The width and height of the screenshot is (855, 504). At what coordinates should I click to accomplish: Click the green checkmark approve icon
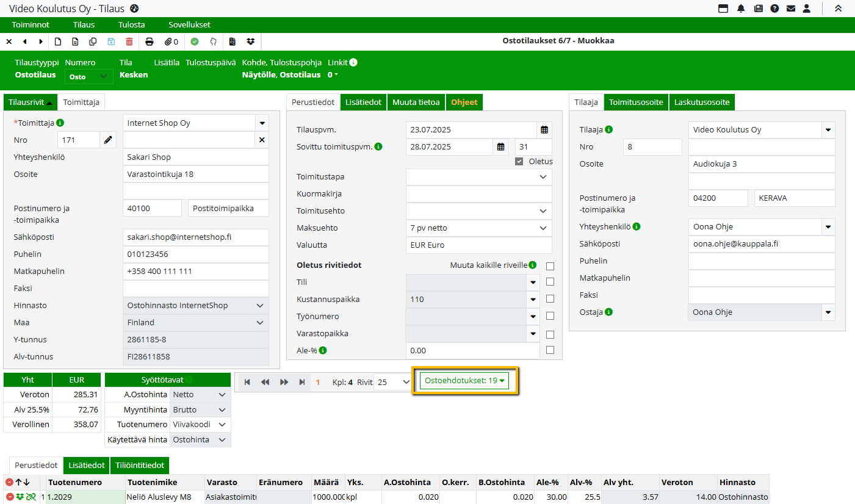click(x=195, y=41)
